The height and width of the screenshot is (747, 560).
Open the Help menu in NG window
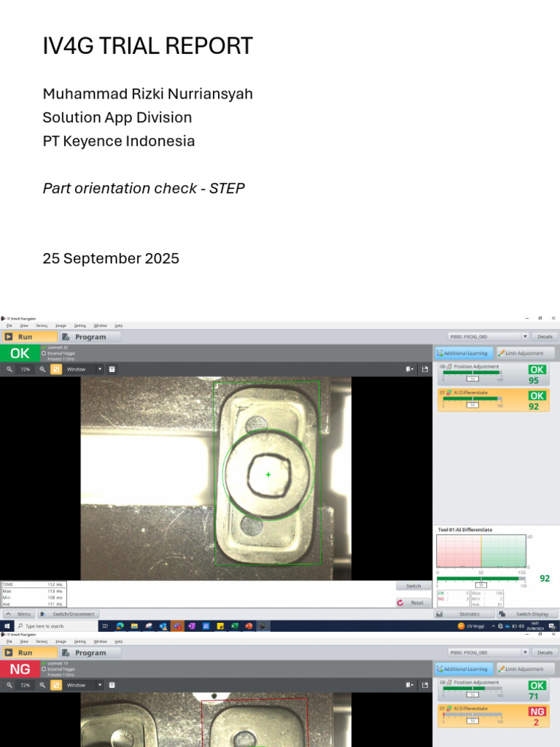[119, 642]
